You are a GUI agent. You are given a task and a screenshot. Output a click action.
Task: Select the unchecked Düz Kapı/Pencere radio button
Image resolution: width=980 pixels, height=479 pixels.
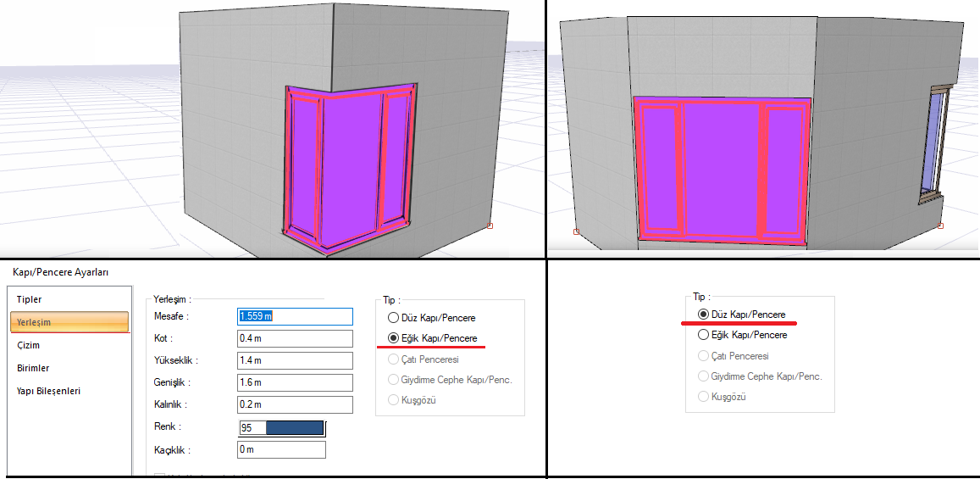coord(393,318)
